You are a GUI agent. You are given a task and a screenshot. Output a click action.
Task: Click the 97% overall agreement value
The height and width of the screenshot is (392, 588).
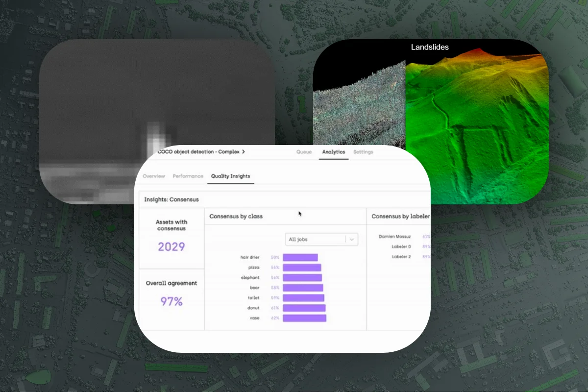(x=171, y=302)
